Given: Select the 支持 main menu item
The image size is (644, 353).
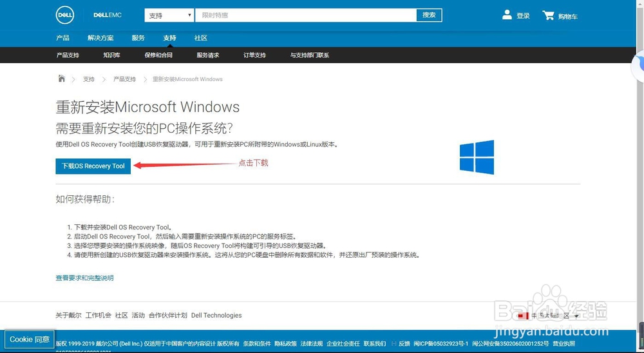Looking at the screenshot, I should coord(169,38).
